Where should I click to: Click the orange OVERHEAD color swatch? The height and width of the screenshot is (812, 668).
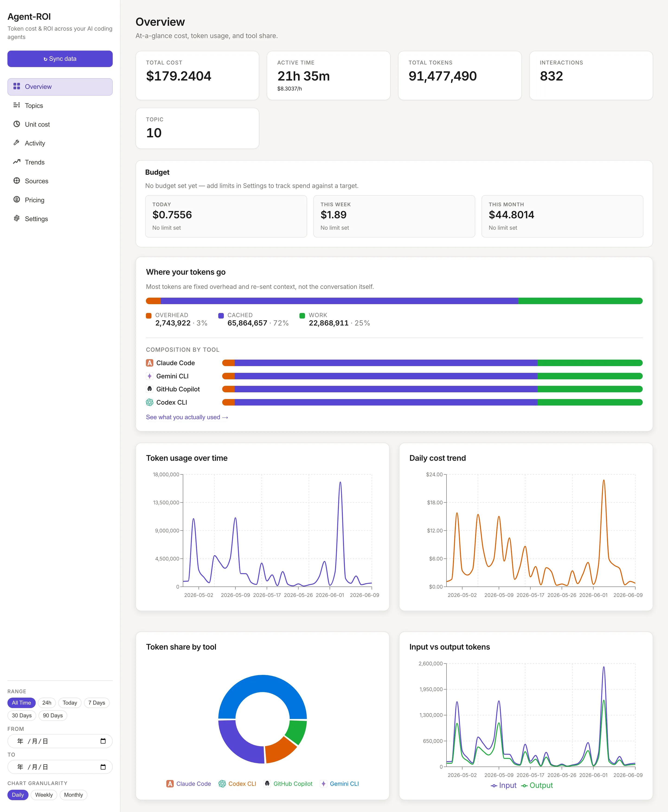coord(148,316)
